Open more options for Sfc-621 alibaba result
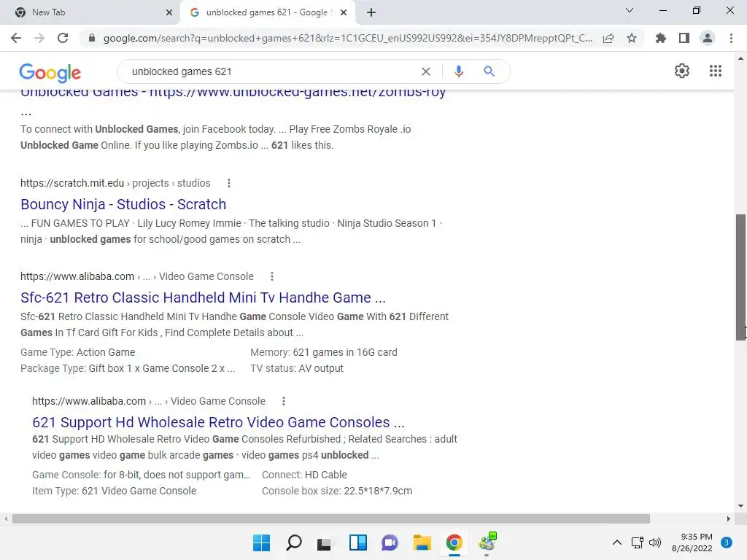The width and height of the screenshot is (747, 560). 272,276
